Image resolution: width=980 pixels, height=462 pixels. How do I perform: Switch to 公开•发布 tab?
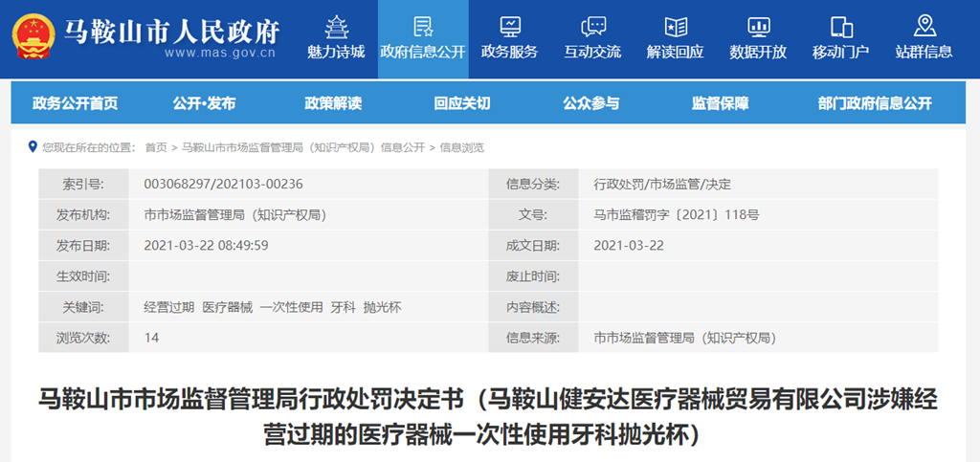coord(205,103)
